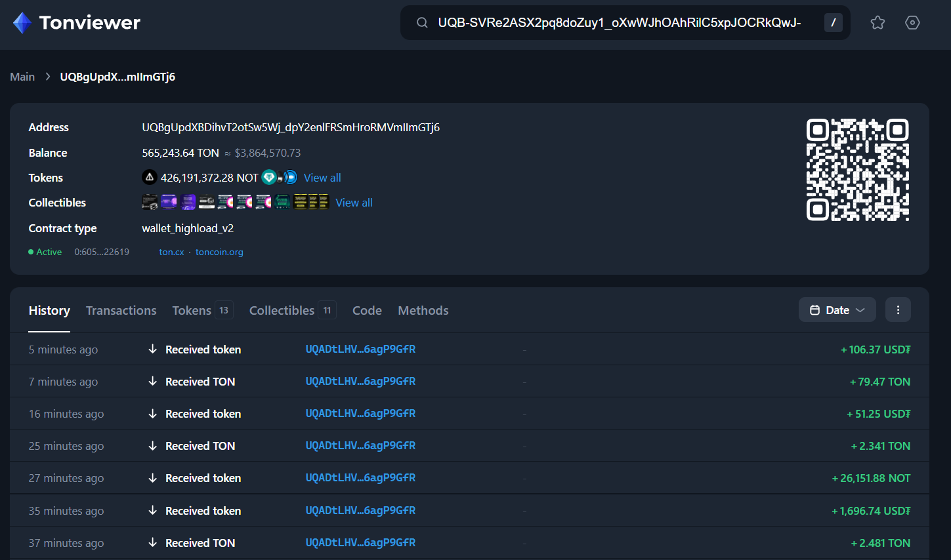Image resolution: width=951 pixels, height=560 pixels.
Task: Click the blue circular token icon
Action: [290, 177]
